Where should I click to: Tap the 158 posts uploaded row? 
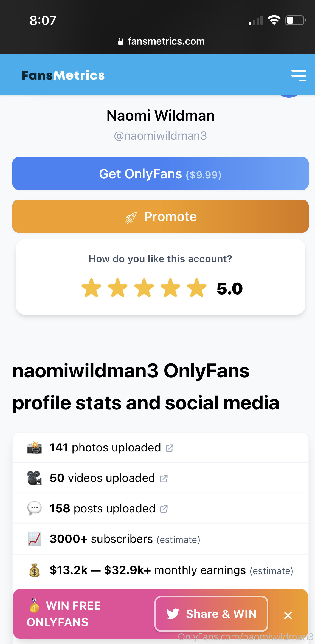102,509
